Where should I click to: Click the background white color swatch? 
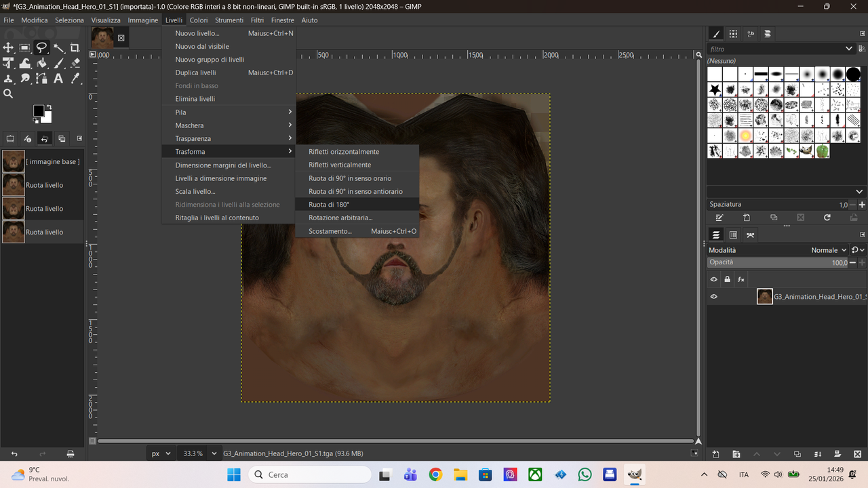pos(47,118)
